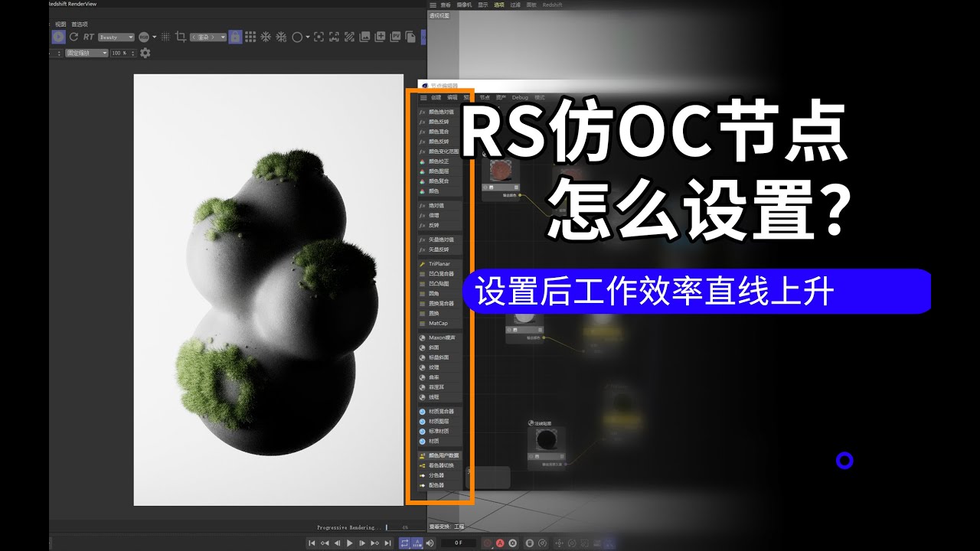Viewport: 980px width, 551px height.
Task: Click the pick focus point icon
Action: 319,37
